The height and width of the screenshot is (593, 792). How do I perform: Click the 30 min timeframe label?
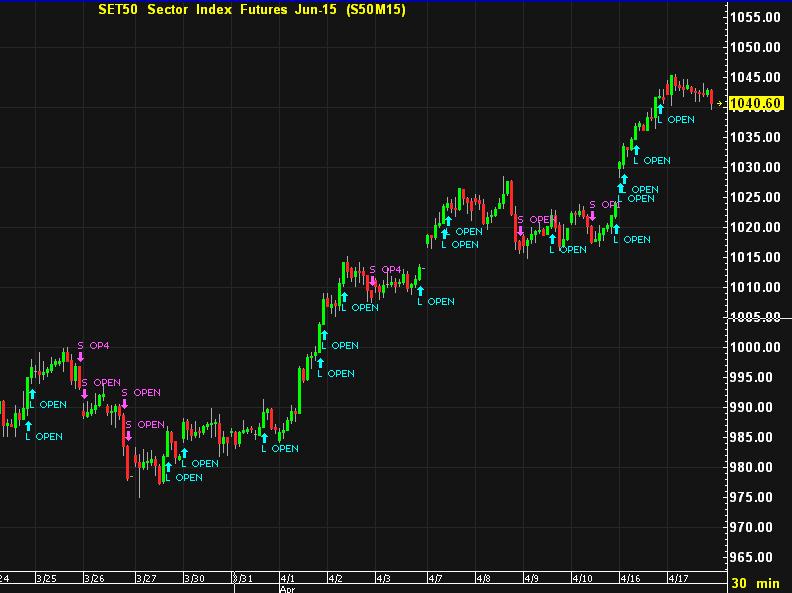coord(755,582)
